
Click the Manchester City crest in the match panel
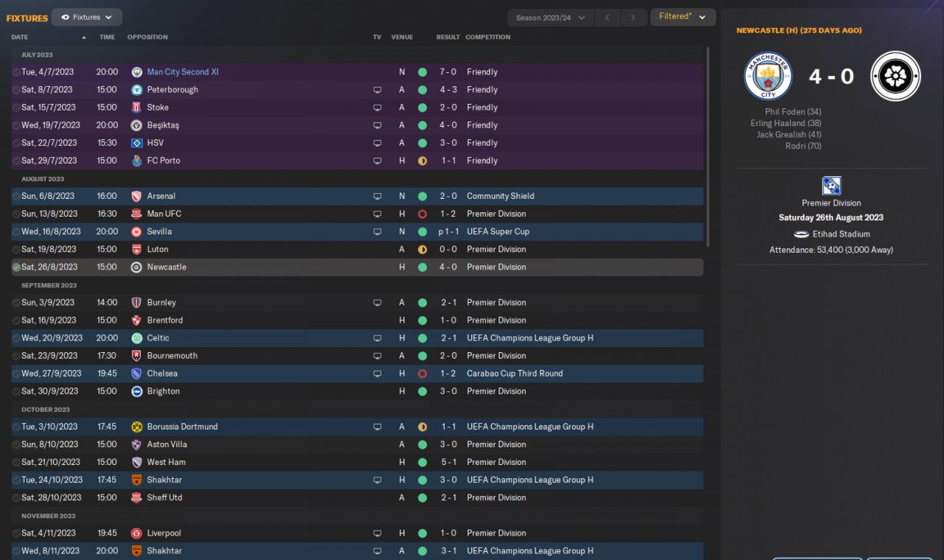[x=768, y=76]
